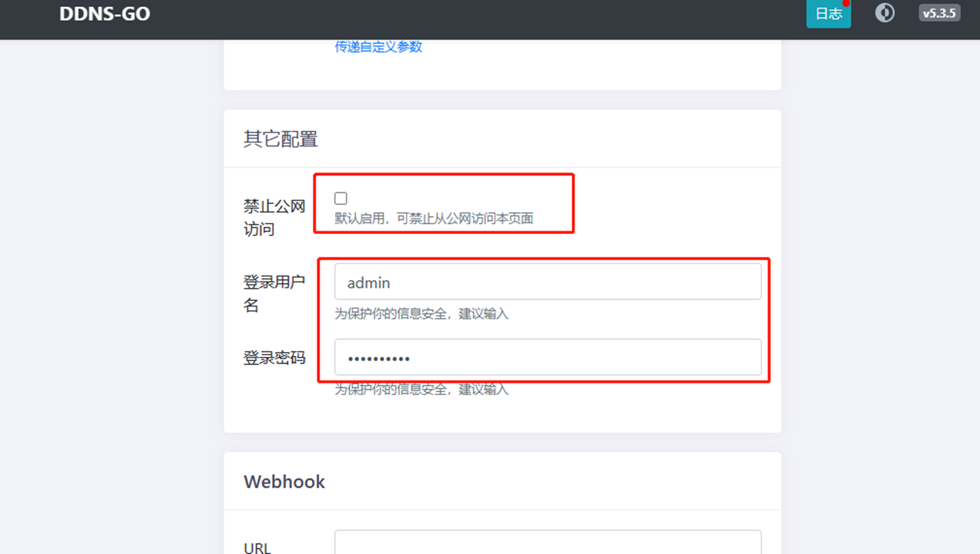Click the red notification dot on 日志
Viewport: 980px width, 554px height.
846,3
